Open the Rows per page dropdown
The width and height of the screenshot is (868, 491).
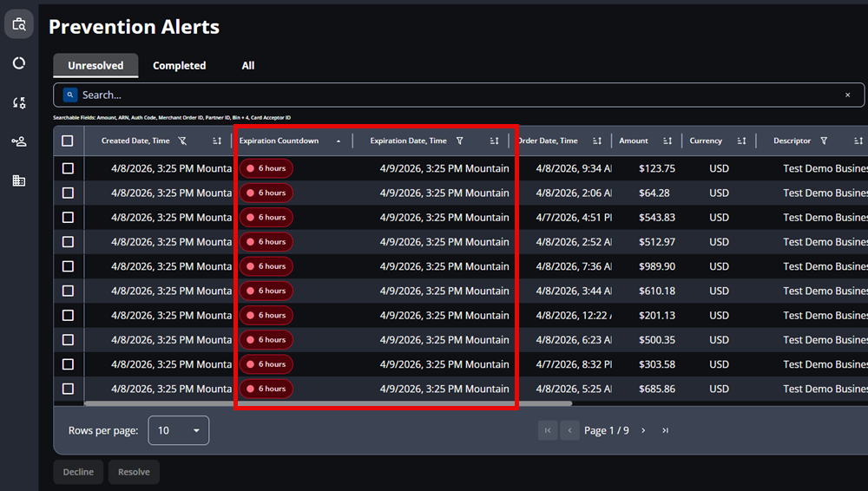[178, 430]
